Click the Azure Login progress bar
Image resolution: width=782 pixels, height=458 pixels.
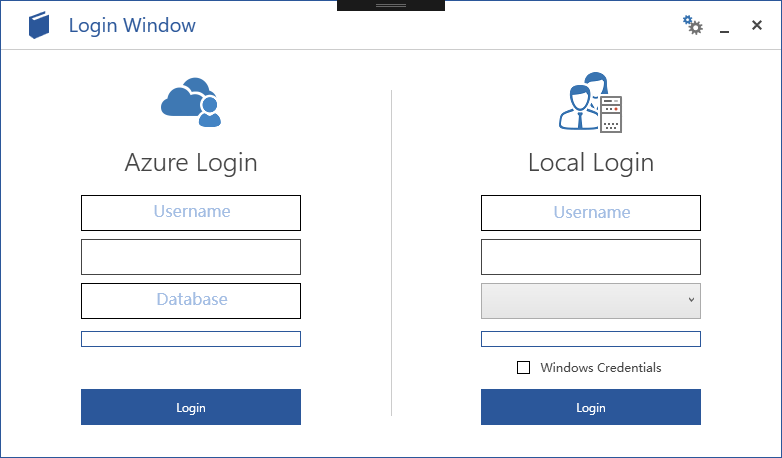tap(191, 339)
